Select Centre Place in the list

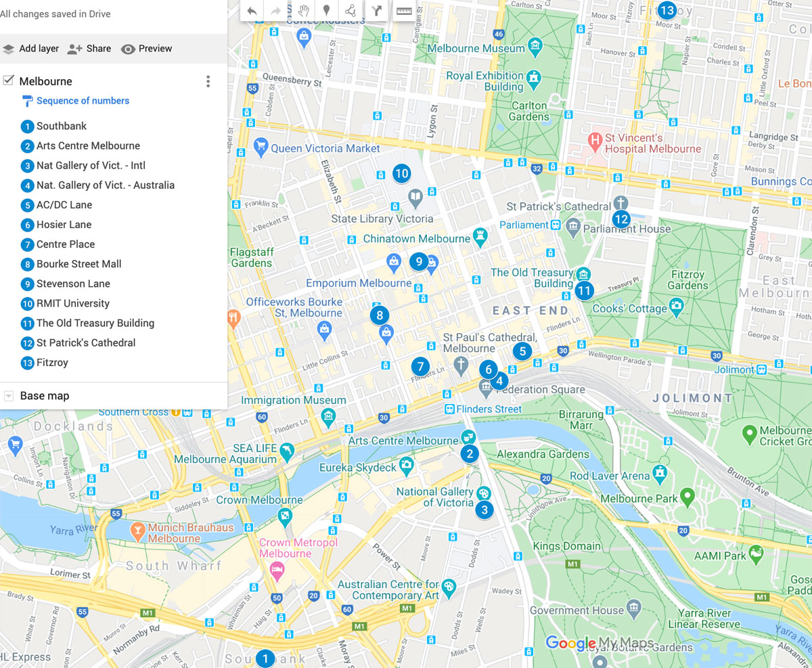[x=66, y=244]
